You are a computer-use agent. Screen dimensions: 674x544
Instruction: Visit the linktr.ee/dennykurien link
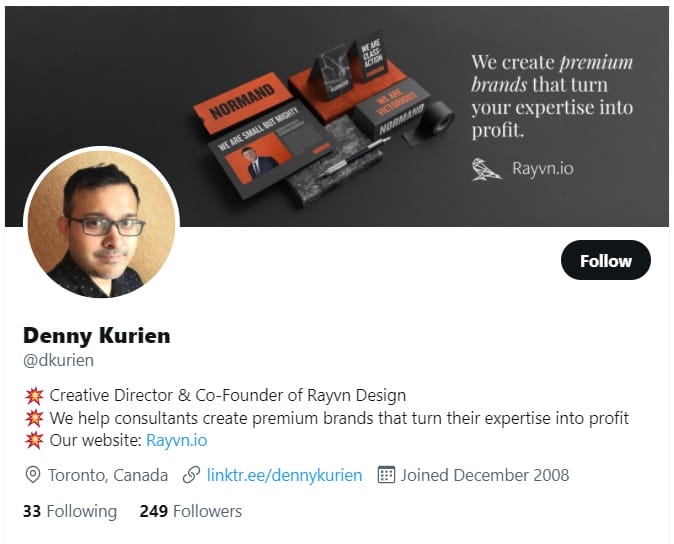pos(284,475)
